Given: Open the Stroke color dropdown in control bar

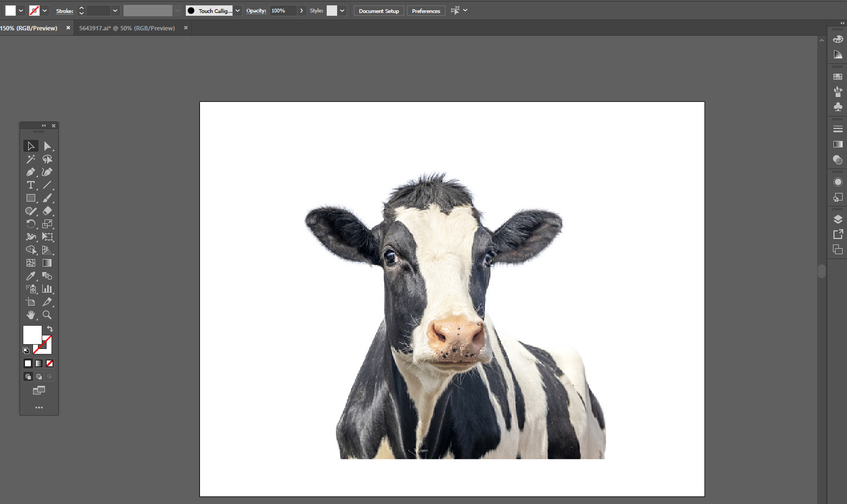Looking at the screenshot, I should 45,10.
